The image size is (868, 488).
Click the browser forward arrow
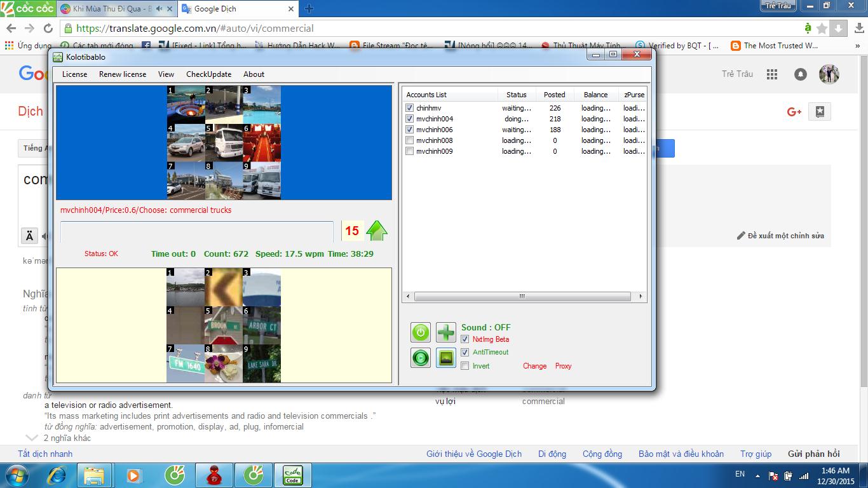click(29, 28)
